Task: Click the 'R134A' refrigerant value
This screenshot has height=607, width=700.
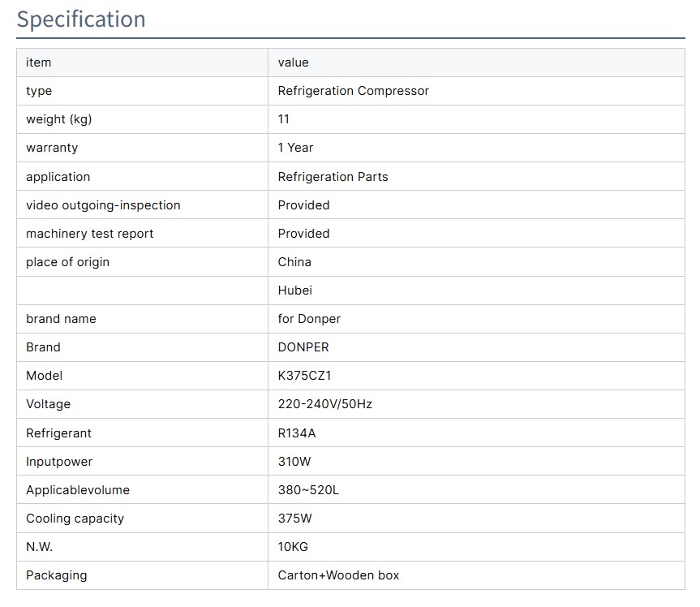Action: click(x=297, y=433)
